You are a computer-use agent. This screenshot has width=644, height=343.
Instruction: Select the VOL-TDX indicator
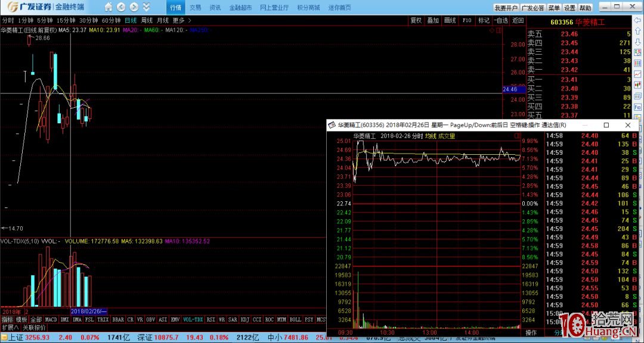tap(193, 320)
